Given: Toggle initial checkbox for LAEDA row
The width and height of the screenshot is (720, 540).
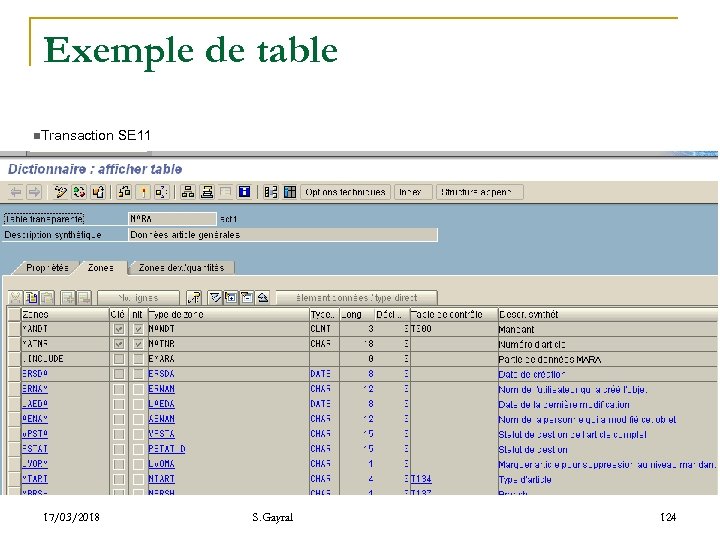Looking at the screenshot, I should click(138, 404).
